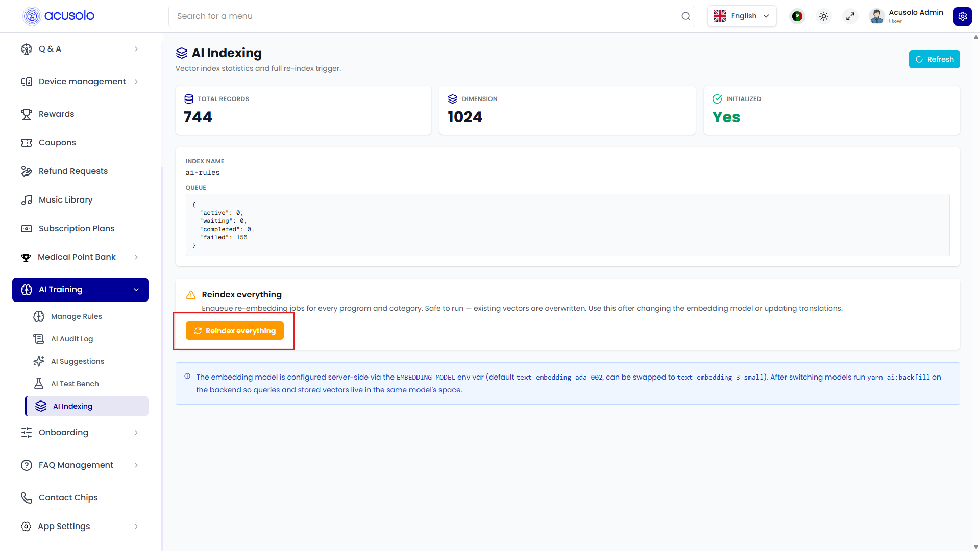This screenshot has height=551, width=980.
Task: Click the AI Training brain icon
Action: pyautogui.click(x=27, y=290)
